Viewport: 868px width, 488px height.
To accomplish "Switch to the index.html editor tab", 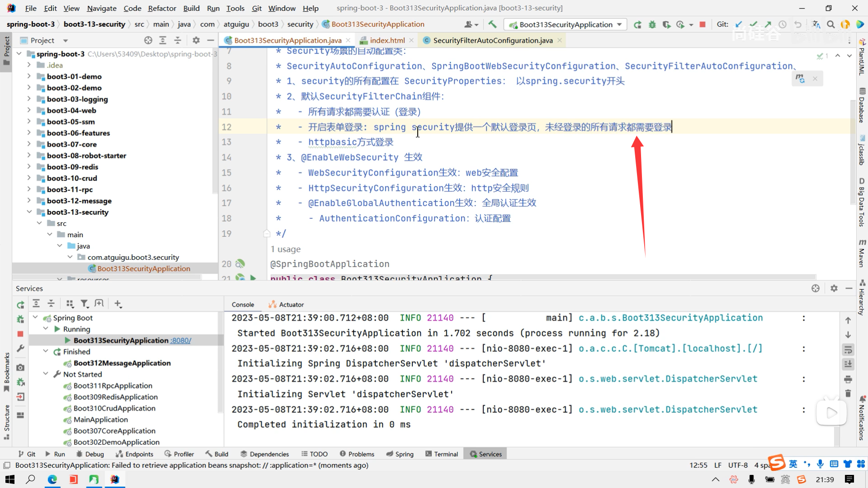I will coord(387,40).
